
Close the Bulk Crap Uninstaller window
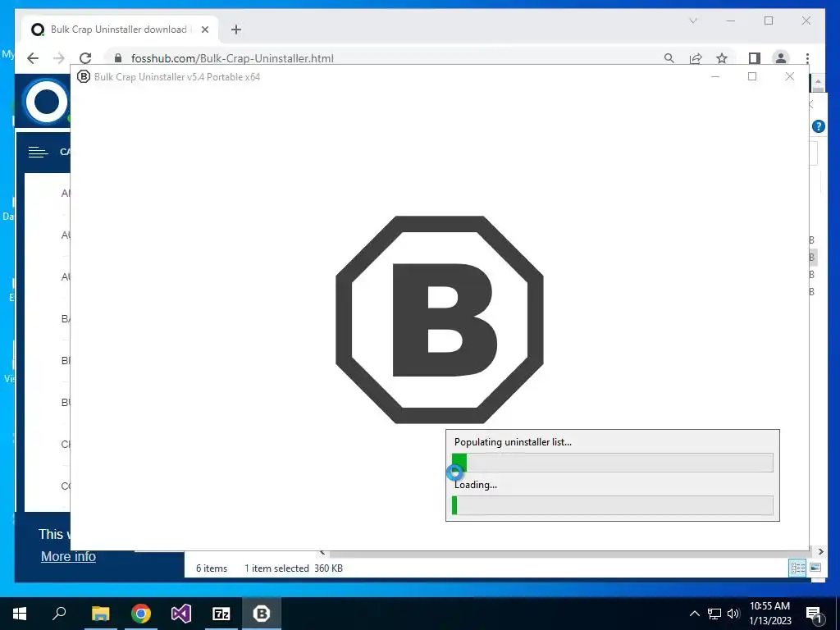click(790, 76)
